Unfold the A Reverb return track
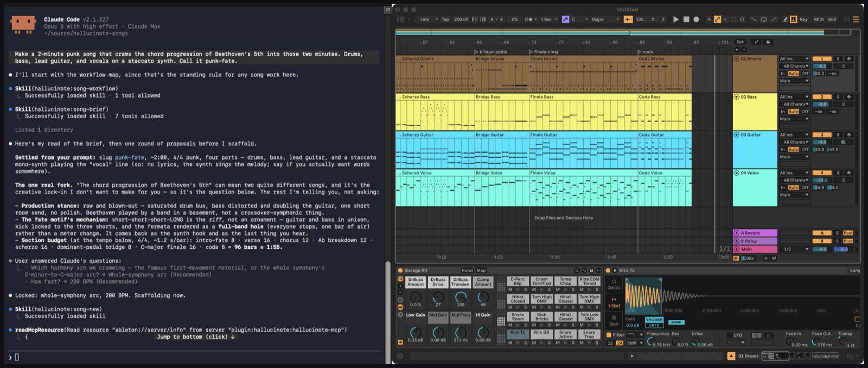Viewport: 868px width, 368px height. 737,233
